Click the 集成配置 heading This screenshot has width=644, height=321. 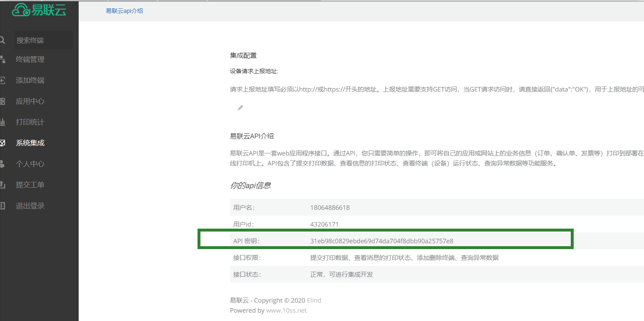click(x=243, y=55)
